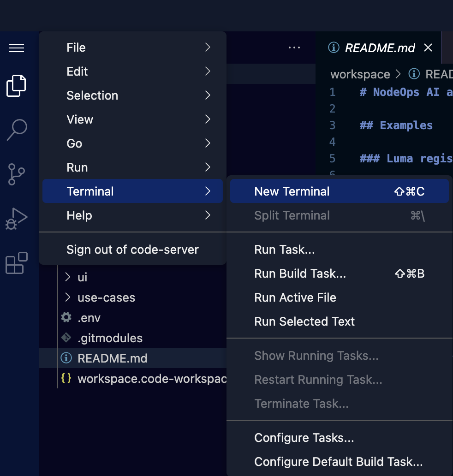Choose Run Task from the Terminal menu
The width and height of the screenshot is (453, 476).
(x=284, y=249)
